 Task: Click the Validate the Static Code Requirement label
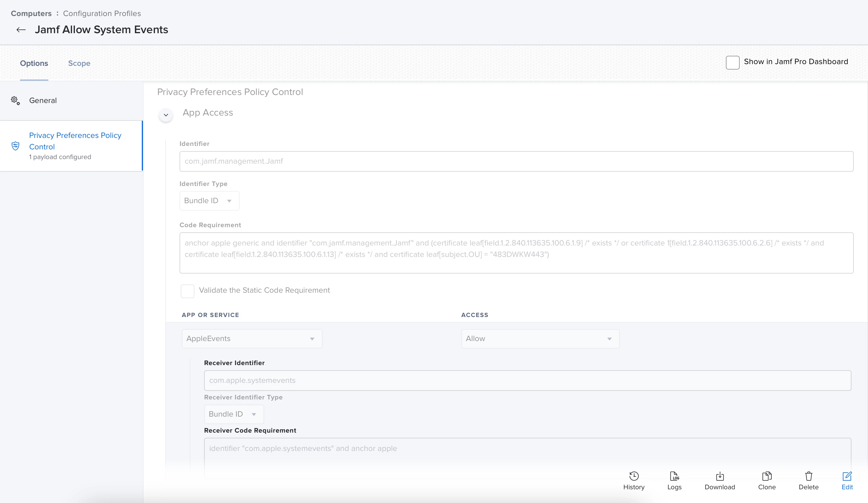(264, 290)
